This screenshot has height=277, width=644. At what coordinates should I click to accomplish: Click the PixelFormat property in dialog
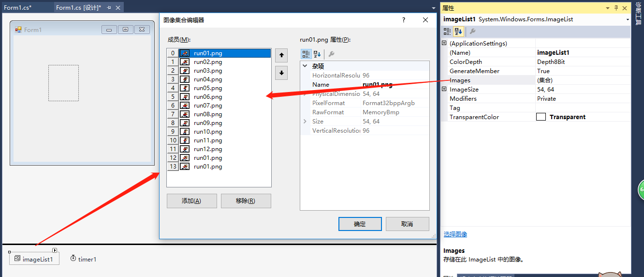click(365, 103)
